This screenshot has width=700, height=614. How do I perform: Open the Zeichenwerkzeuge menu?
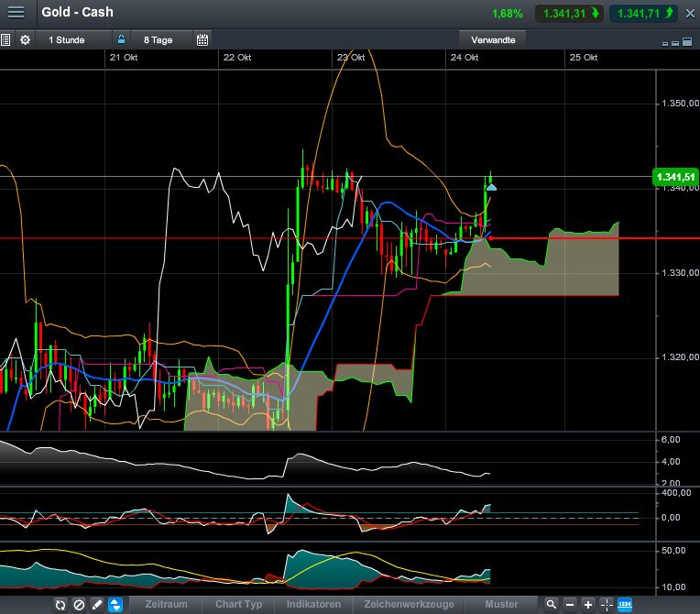pos(409,604)
